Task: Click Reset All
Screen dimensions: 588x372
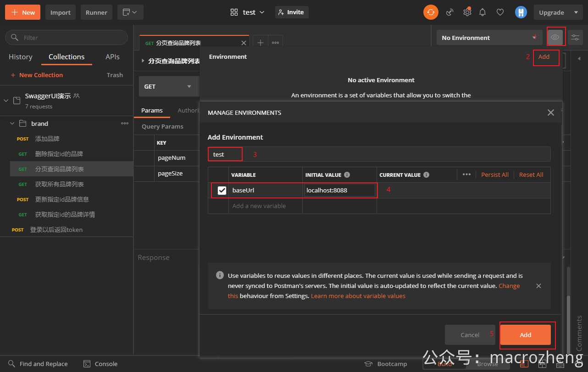Action: point(531,175)
